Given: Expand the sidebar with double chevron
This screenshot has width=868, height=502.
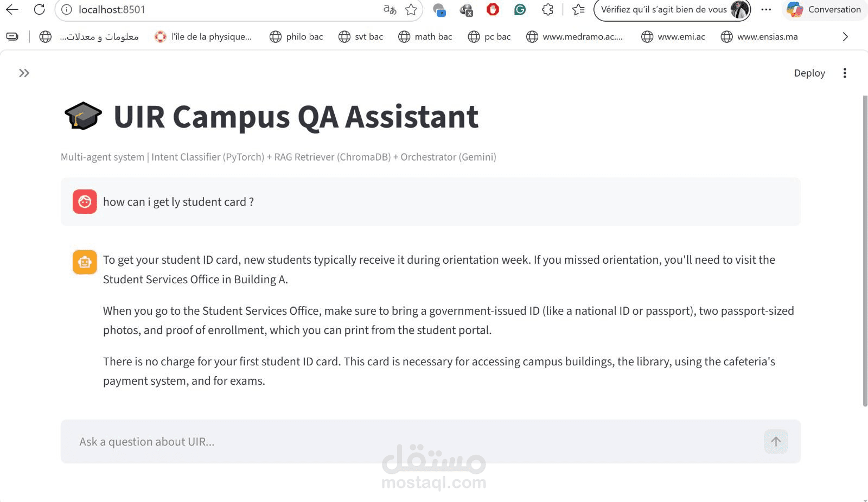Looking at the screenshot, I should coord(24,73).
